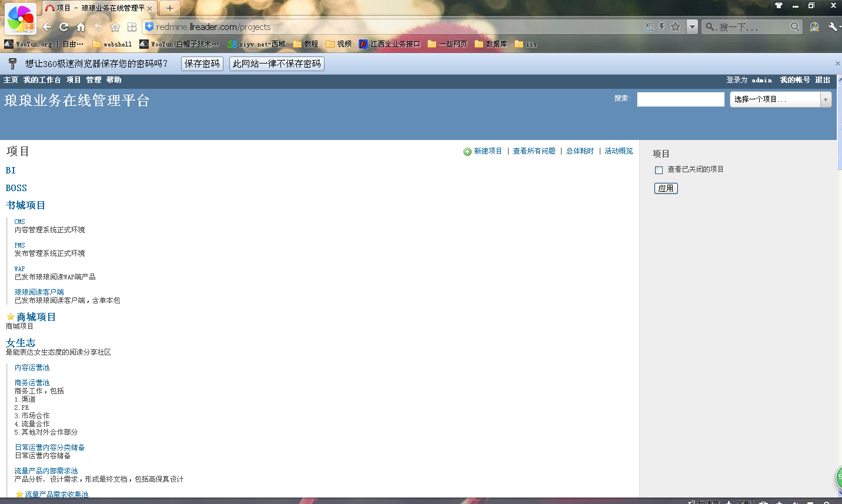Viewport: 842px width, 504px height.
Task: Bookmark page with address bar star
Action: click(x=675, y=26)
